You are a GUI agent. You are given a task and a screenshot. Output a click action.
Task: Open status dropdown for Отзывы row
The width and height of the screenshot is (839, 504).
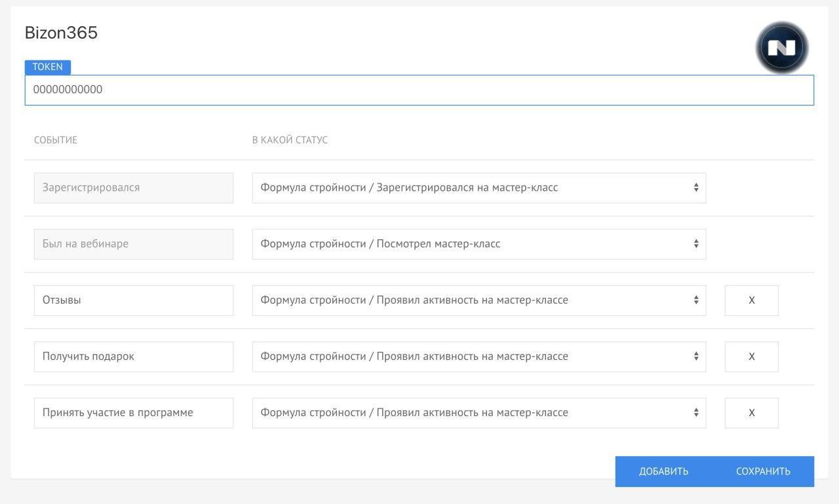point(479,300)
